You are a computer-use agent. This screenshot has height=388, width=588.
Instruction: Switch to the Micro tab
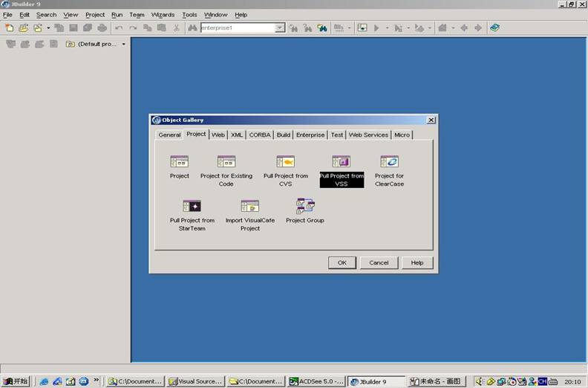pos(402,135)
